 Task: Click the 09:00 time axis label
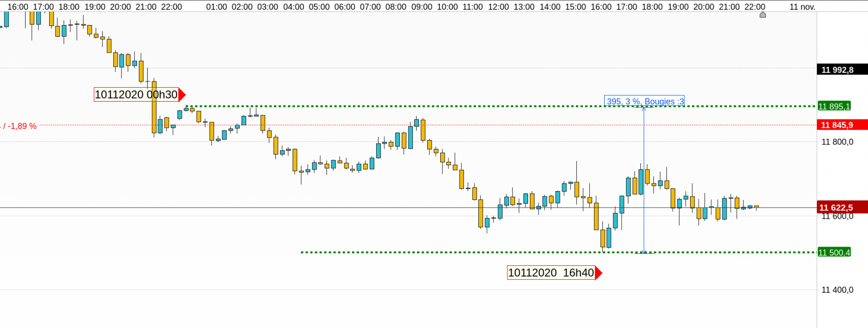(421, 7)
